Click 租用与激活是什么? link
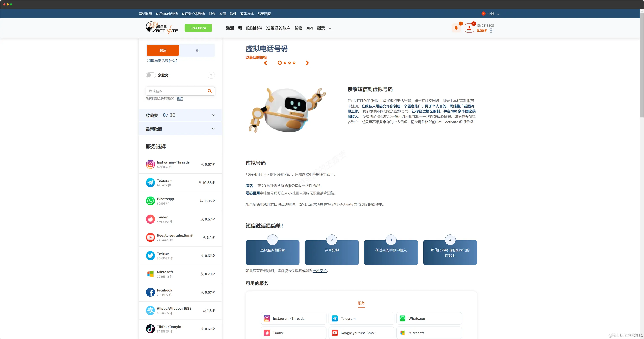Screen dimensions: 644x339 [162, 61]
